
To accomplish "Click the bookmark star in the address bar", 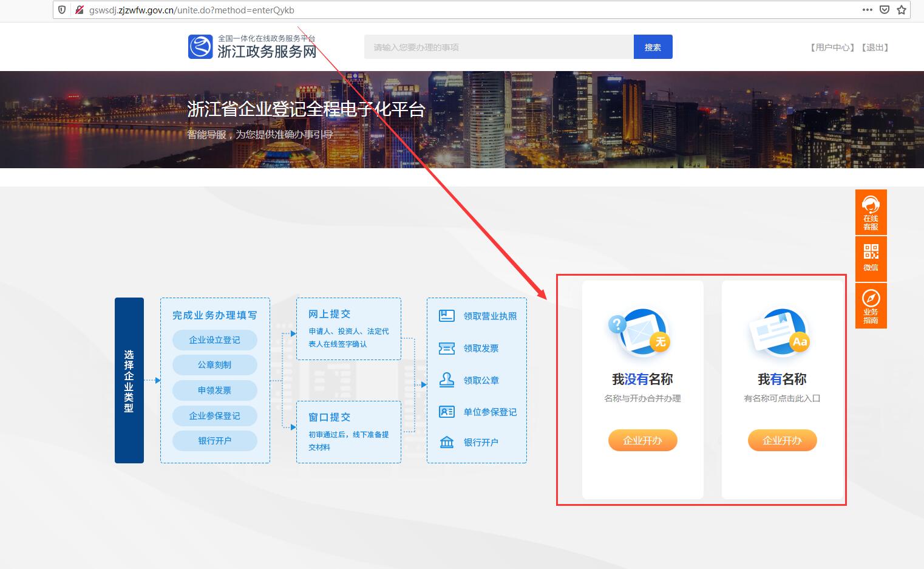I will click(902, 10).
